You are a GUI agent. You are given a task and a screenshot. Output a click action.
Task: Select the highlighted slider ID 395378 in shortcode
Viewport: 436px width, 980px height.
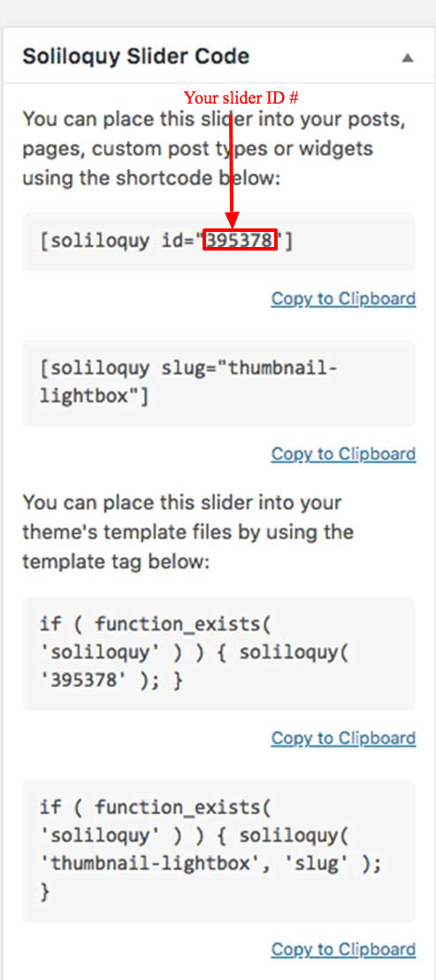pos(240,241)
